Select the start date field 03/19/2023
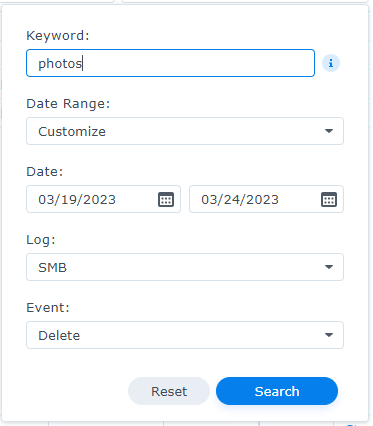 [x=103, y=199]
